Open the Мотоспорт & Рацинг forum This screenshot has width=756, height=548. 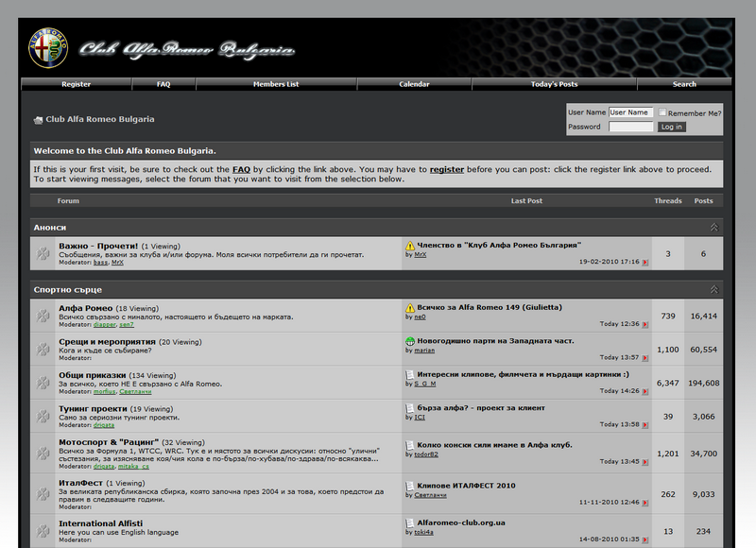109,442
